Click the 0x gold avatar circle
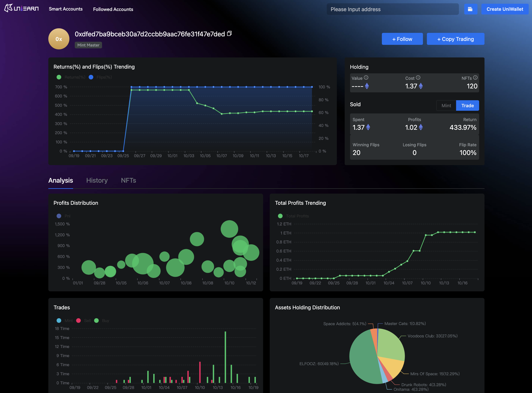532x393 pixels. (59, 39)
